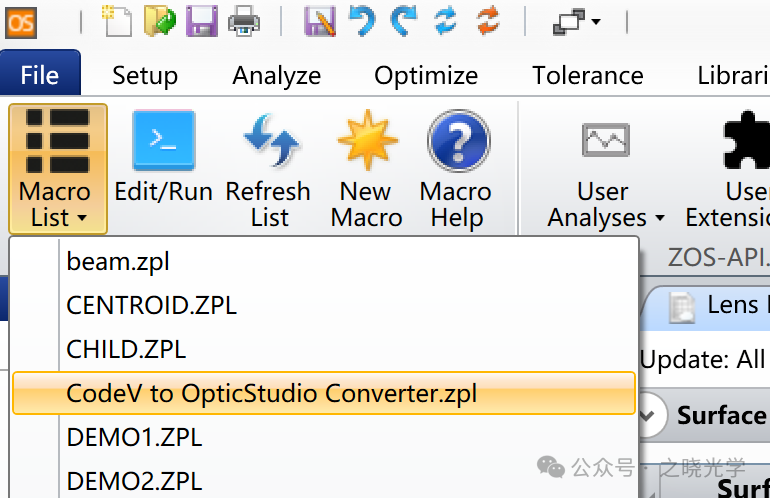The image size is (770, 498).
Task: Create a New Macro
Action: [366, 168]
